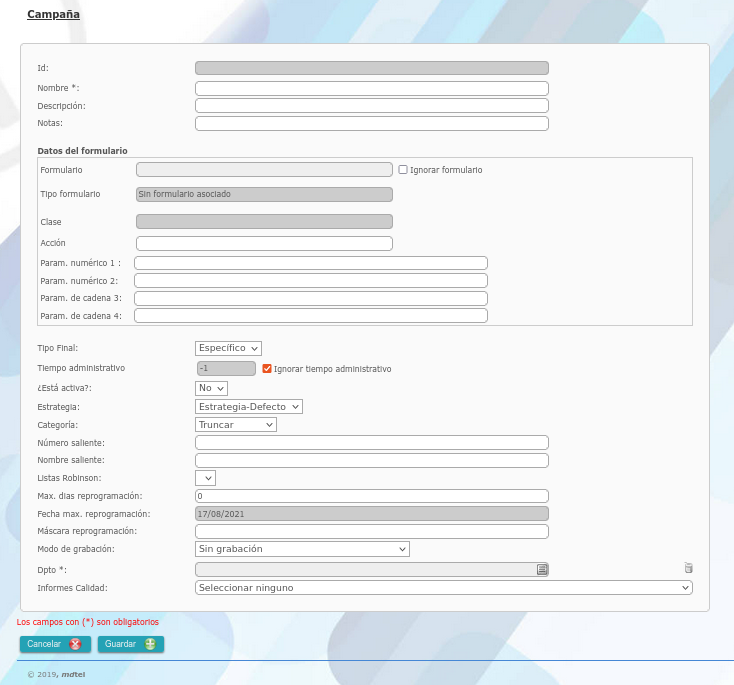Open the Dpto list picker icon
This screenshot has height=685, width=734.
pos(542,569)
